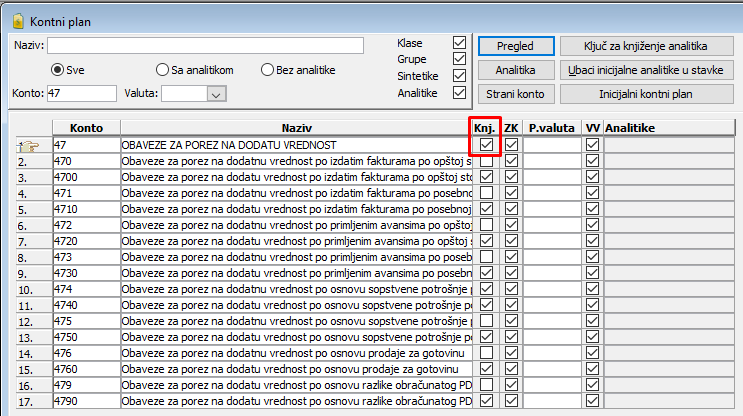Image resolution: width=743 pixels, height=416 pixels.
Task: Click the pointing hand row indicator icon
Action: (x=28, y=146)
